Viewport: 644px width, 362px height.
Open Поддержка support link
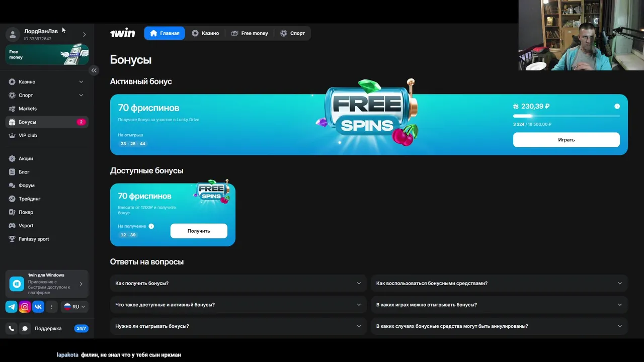point(48,328)
